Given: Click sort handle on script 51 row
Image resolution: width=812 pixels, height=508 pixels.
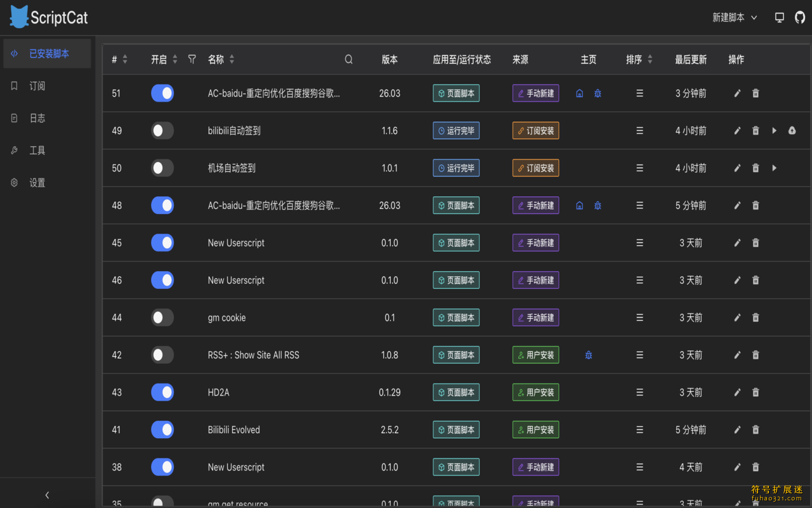Looking at the screenshot, I should point(639,93).
